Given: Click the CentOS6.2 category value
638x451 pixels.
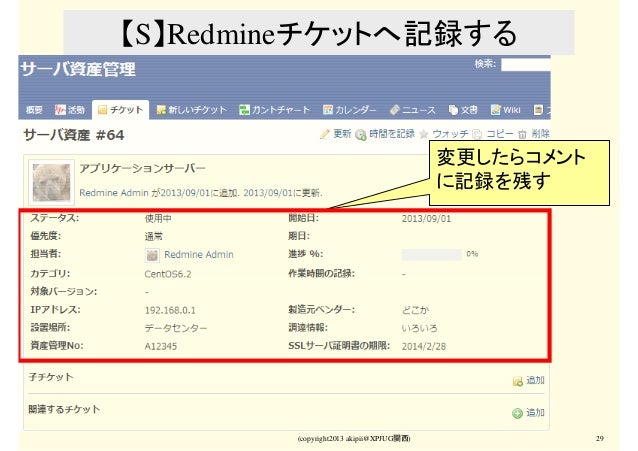Looking at the screenshot, I should (168, 274).
